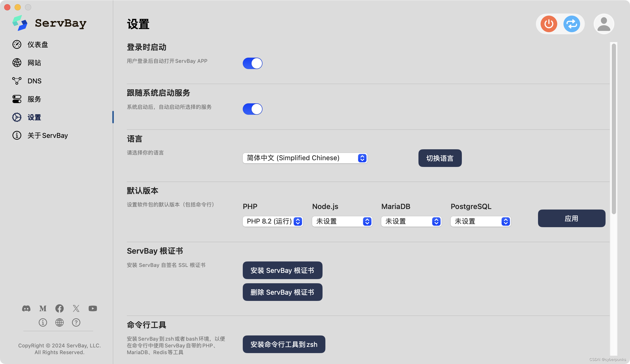Click the 跟随系统启动服务 heading
This screenshot has height=364, width=630.
click(158, 93)
